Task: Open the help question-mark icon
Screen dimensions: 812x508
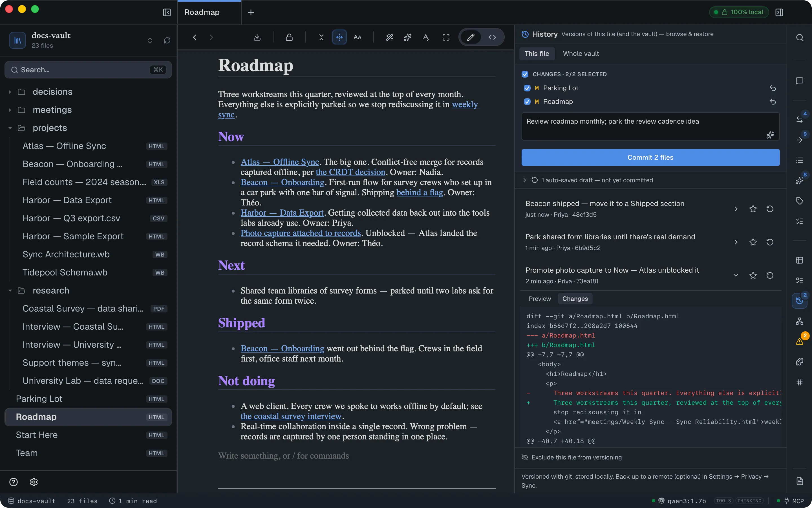Action: pos(14,482)
